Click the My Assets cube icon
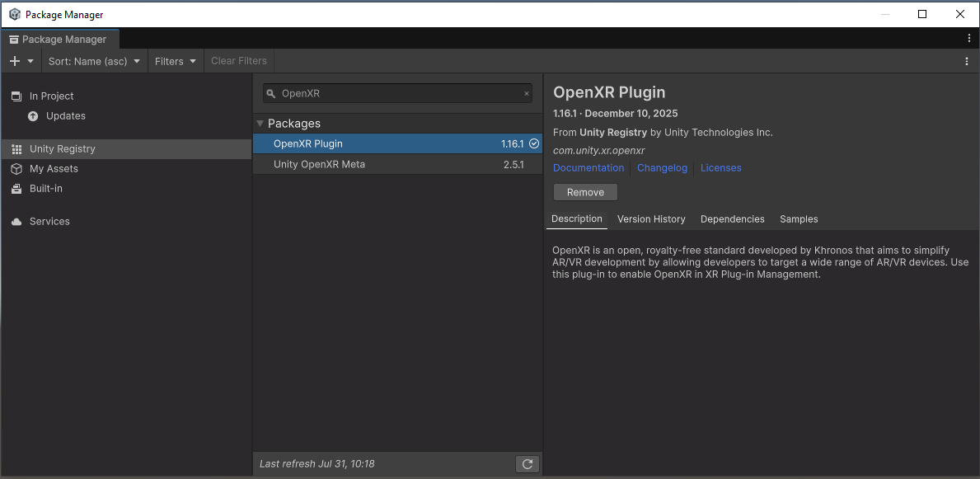The image size is (980, 479). pos(16,169)
